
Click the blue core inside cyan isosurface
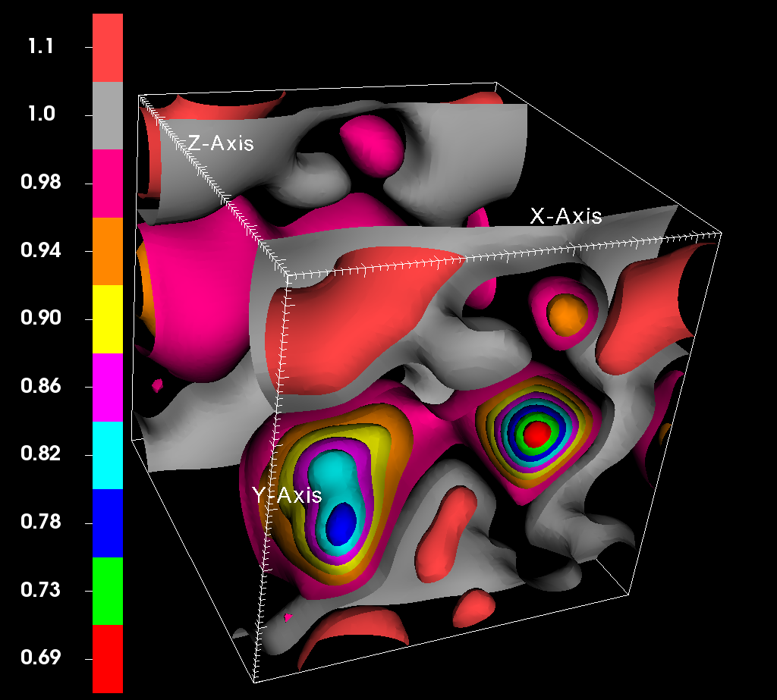coord(341,523)
